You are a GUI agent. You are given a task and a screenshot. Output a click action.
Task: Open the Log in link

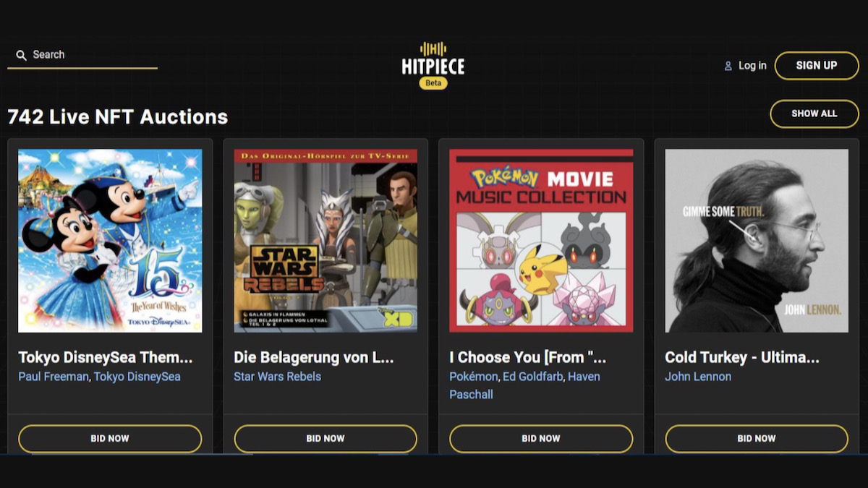click(x=752, y=66)
